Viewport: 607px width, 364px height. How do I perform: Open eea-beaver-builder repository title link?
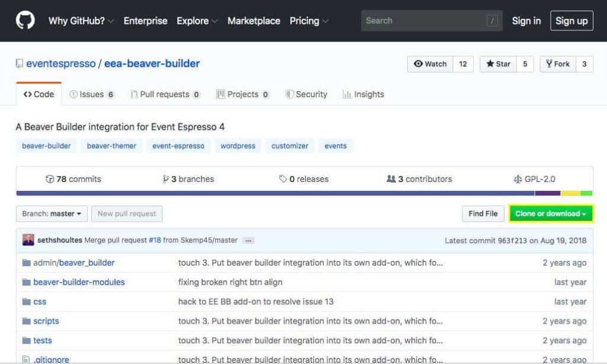(152, 63)
